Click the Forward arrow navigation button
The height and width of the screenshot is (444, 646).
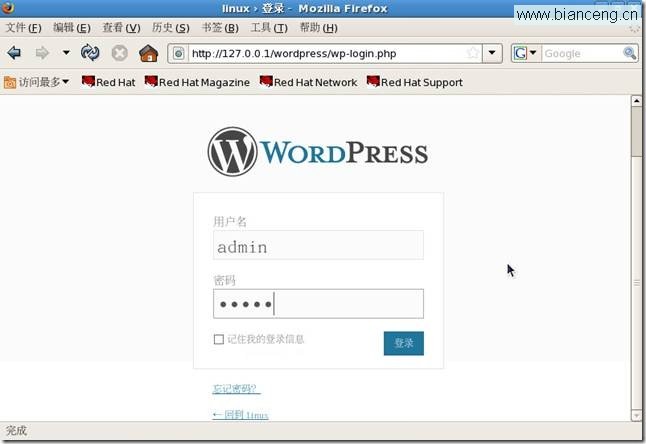click(x=42, y=53)
